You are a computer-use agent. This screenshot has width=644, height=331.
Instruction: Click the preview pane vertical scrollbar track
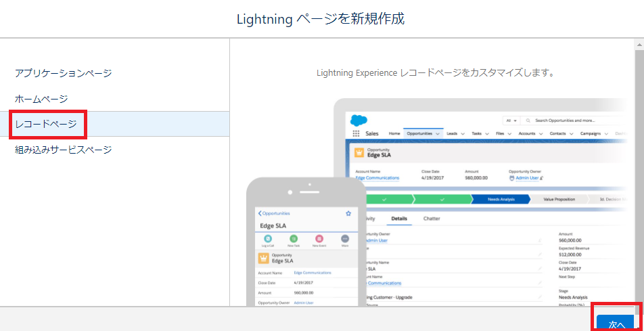(639, 177)
